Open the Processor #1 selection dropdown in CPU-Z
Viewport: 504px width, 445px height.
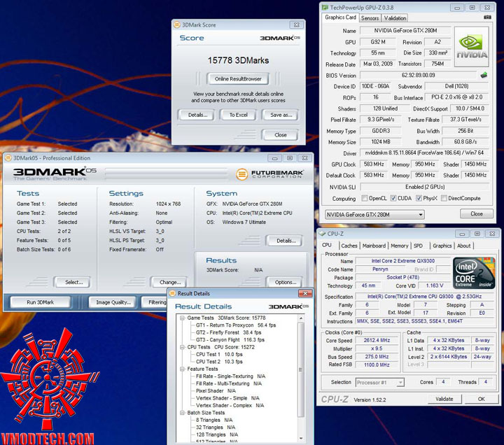(x=380, y=382)
